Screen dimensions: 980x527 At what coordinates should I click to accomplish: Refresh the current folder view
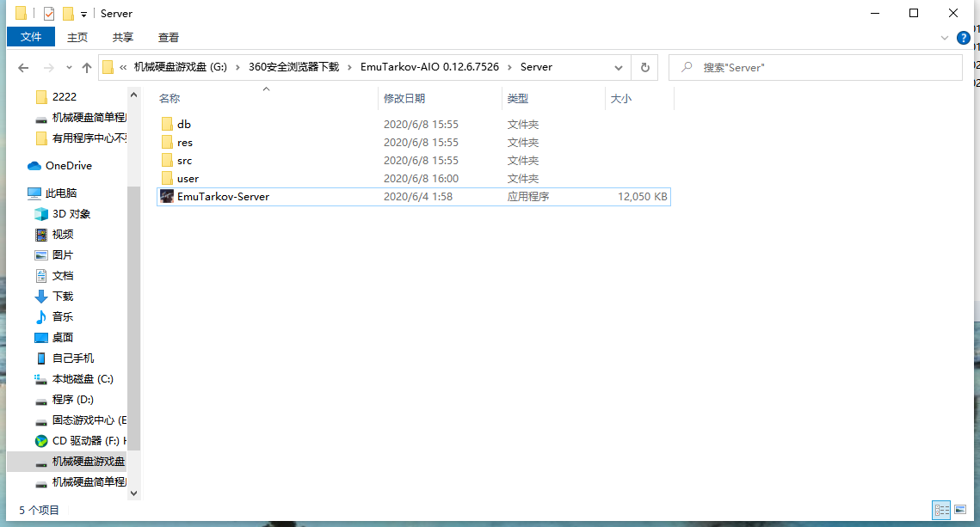(645, 67)
